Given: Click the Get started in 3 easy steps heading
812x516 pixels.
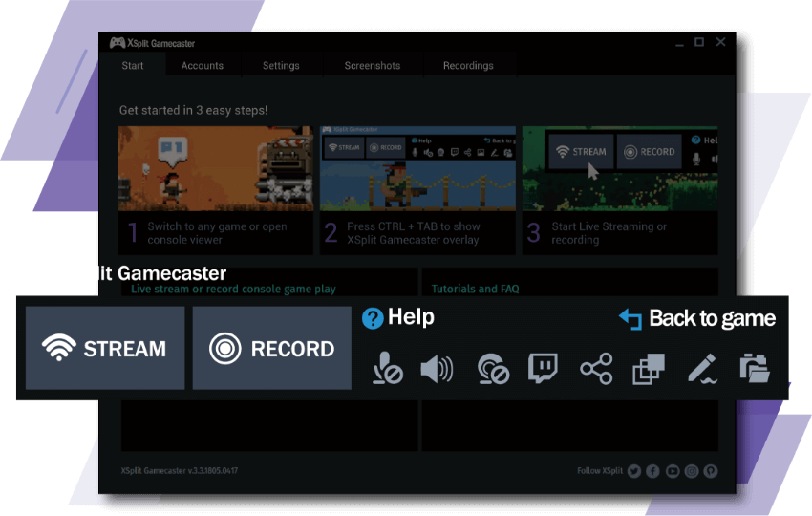Looking at the screenshot, I should pos(193,110).
